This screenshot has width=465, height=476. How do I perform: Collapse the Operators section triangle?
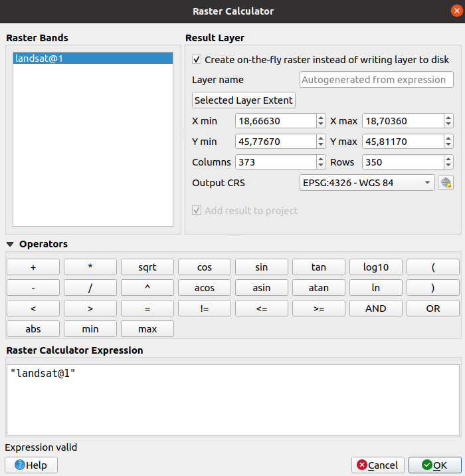click(10, 245)
